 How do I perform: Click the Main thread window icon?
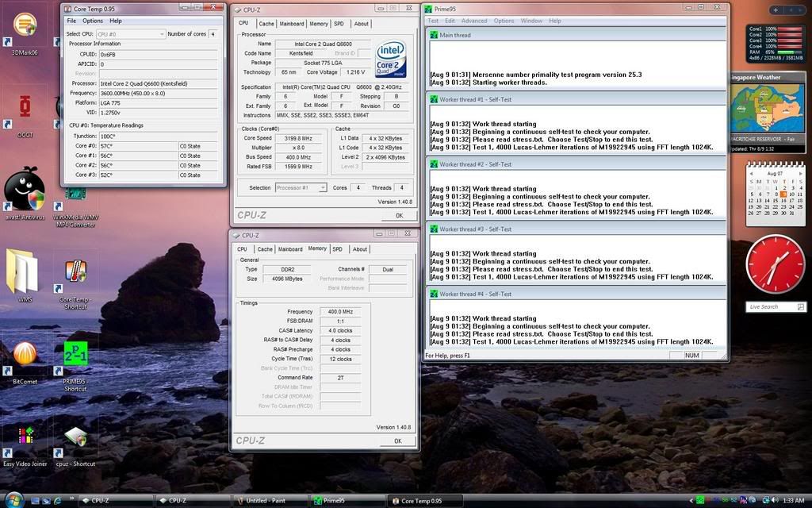[434, 35]
